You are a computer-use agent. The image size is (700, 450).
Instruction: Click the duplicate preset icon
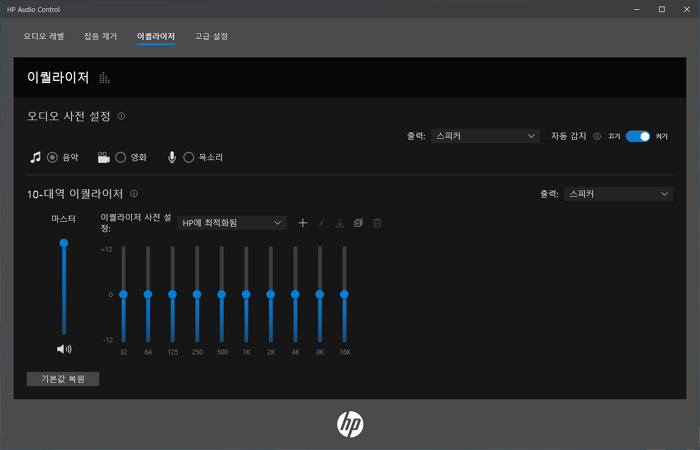pyautogui.click(x=358, y=223)
